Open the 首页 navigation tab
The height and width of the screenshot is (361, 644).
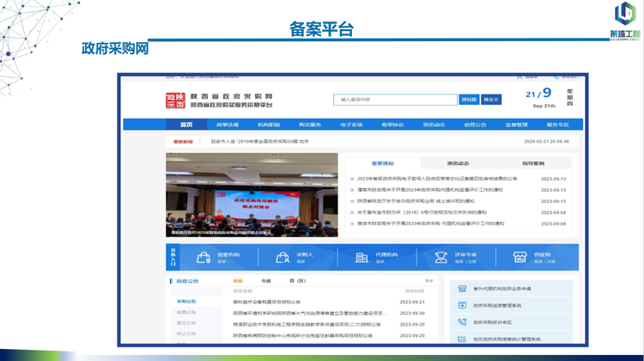pyautogui.click(x=186, y=125)
